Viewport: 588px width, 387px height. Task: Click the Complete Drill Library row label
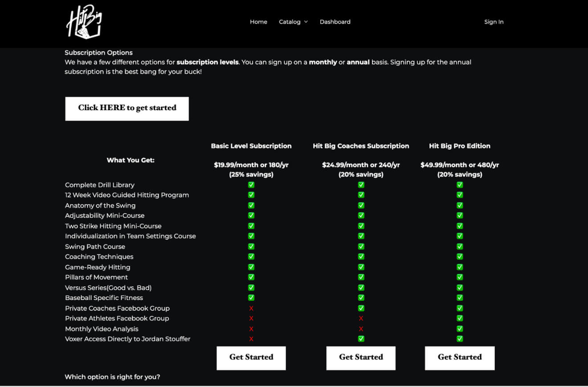point(100,185)
